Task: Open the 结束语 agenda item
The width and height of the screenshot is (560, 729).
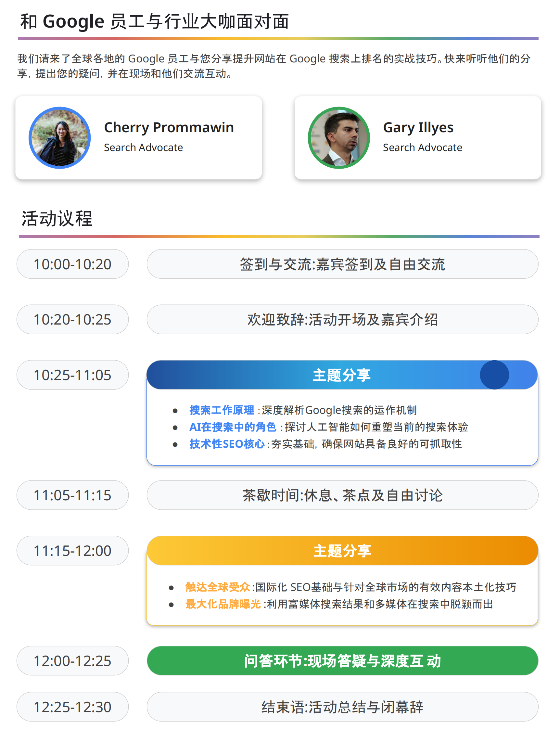Action: click(342, 707)
